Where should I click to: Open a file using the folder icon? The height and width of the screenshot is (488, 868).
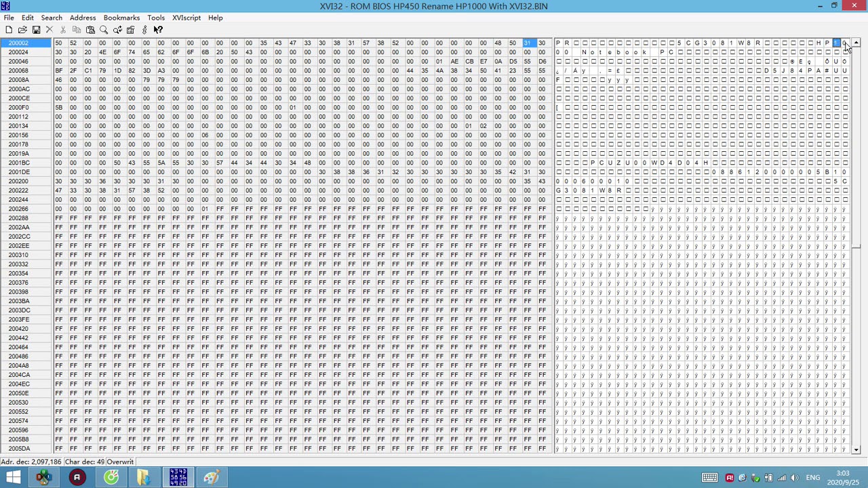click(x=22, y=30)
